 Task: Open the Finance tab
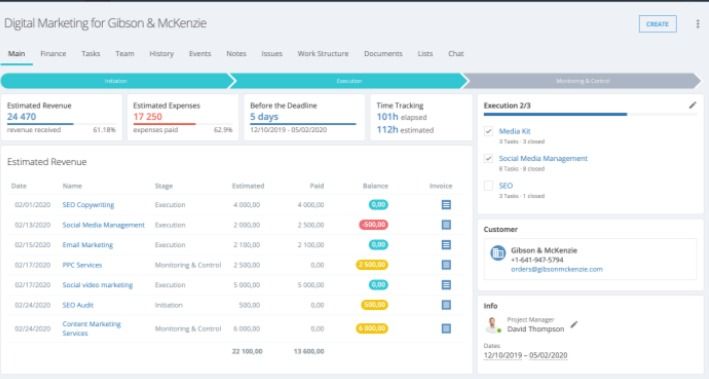53,53
